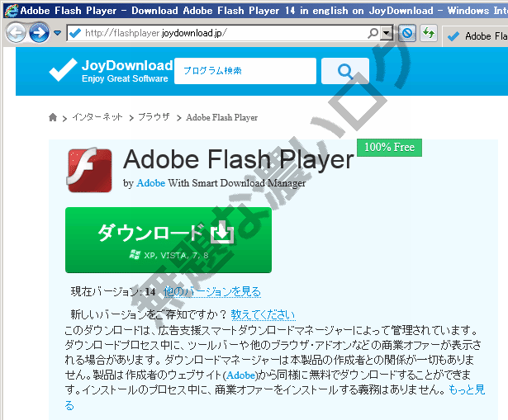Go back with the browser Back arrow

(x=16, y=33)
